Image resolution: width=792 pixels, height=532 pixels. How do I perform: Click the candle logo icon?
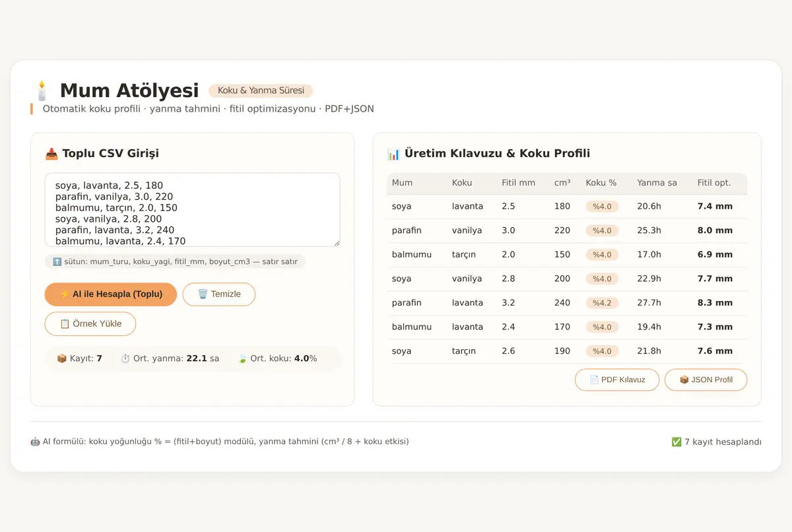[x=42, y=90]
